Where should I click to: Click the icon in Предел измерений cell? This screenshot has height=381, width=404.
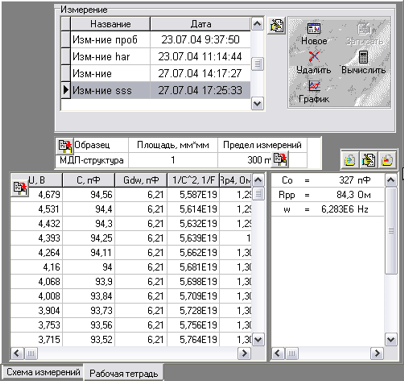[x=280, y=160]
